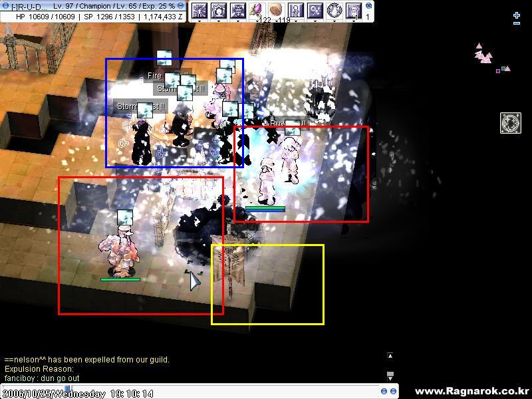Open dropdown arrow under eighth hotbar slot
Image resolution: width=532 pixels, height=399 pixels.
point(334,21)
